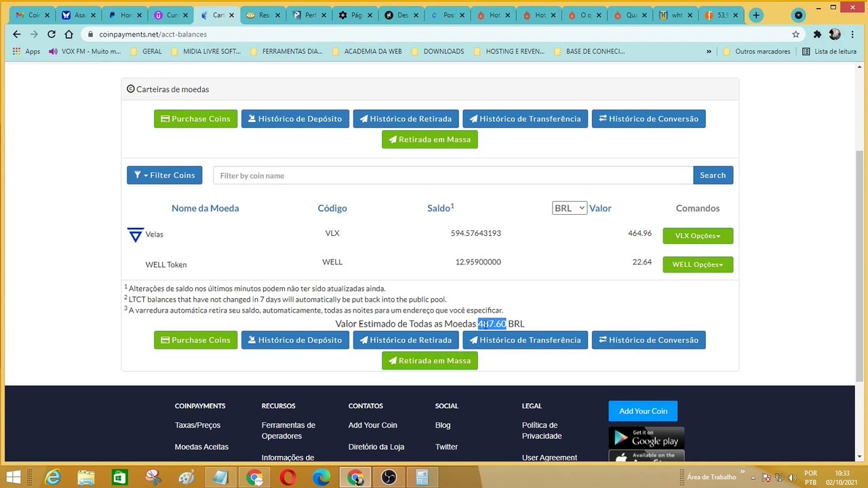
Task: Open the Lista de leitura panel
Action: point(829,51)
